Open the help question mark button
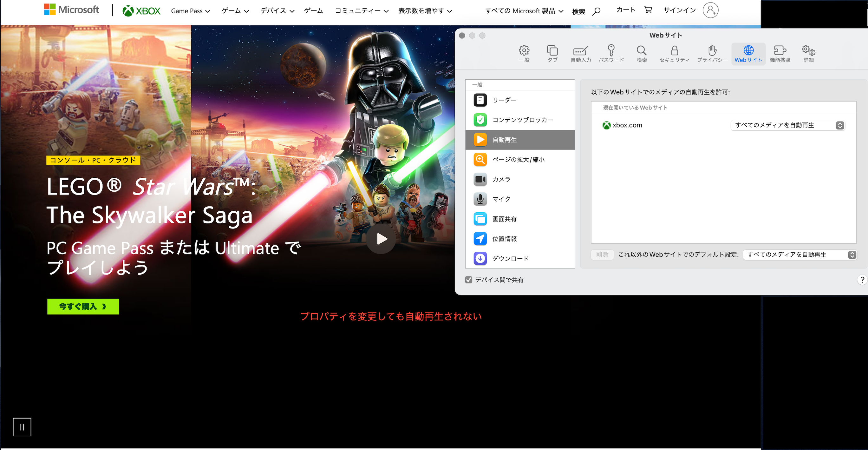868x450 pixels. (x=862, y=280)
